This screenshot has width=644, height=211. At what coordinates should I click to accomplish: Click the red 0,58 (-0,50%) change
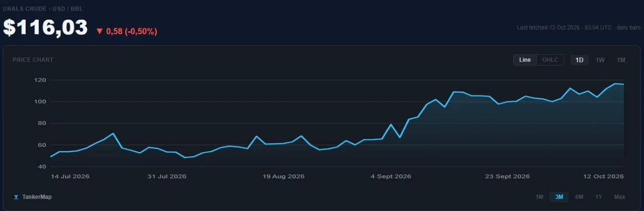click(x=132, y=31)
